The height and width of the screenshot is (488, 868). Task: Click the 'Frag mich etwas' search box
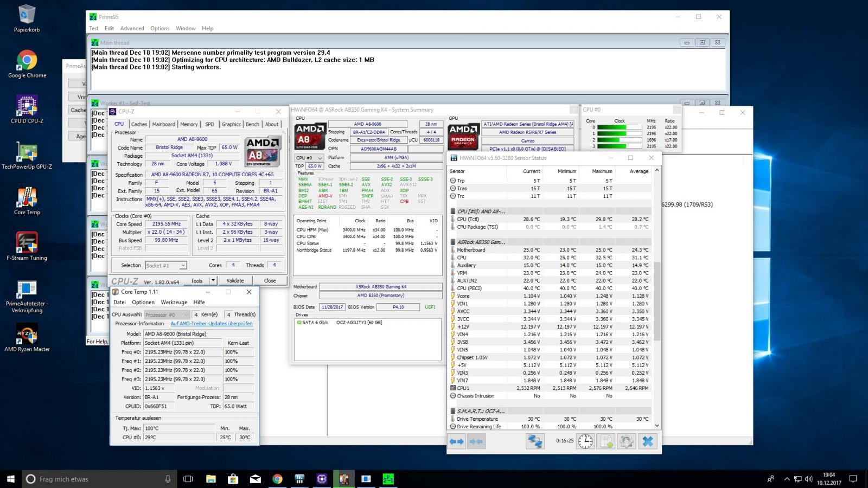click(100, 479)
